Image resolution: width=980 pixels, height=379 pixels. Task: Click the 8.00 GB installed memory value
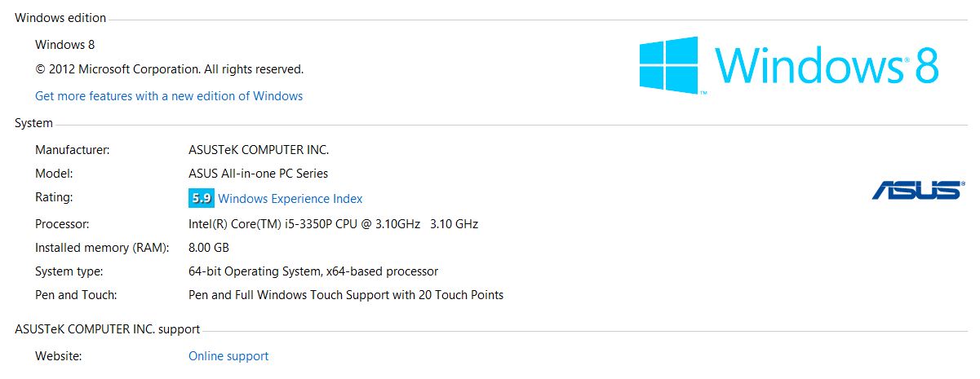(209, 248)
